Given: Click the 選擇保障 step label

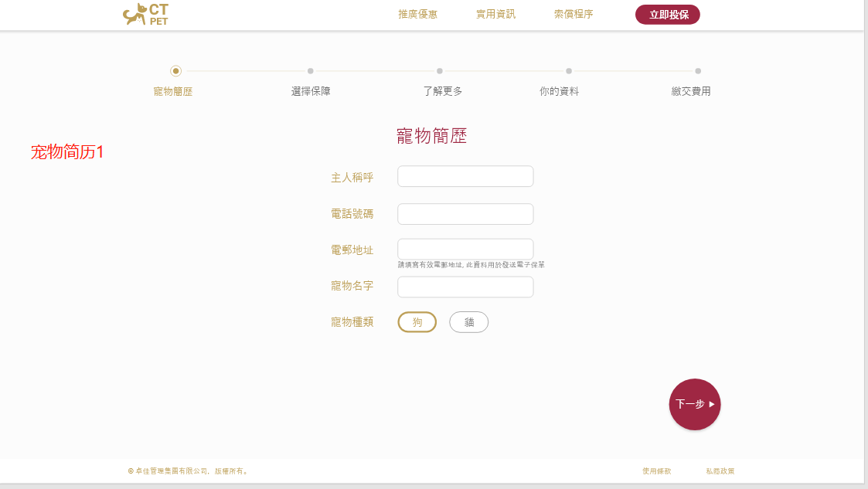Looking at the screenshot, I should 311,91.
